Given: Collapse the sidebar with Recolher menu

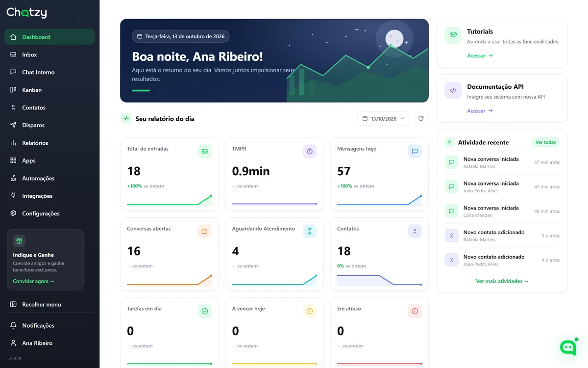Looking at the screenshot, I should (x=49, y=305).
